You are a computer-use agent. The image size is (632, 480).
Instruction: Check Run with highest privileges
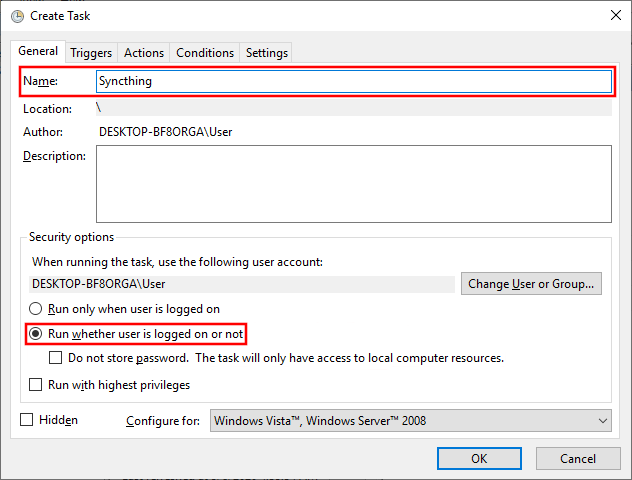[37, 385]
